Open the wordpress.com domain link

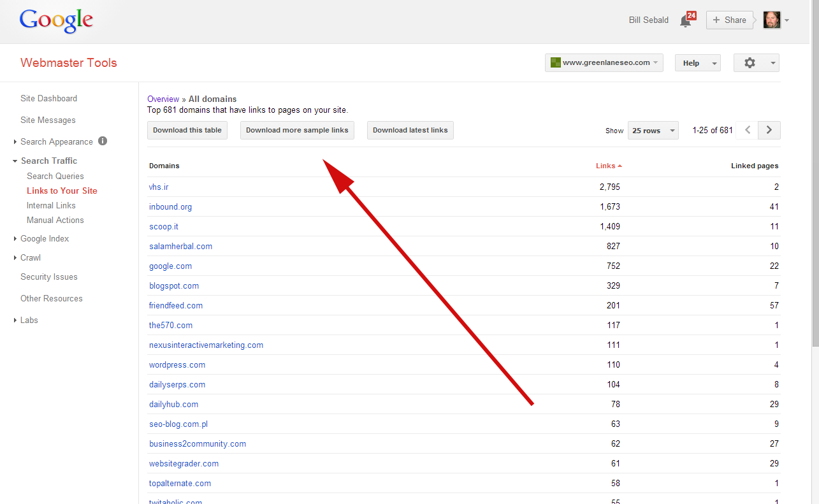click(177, 364)
